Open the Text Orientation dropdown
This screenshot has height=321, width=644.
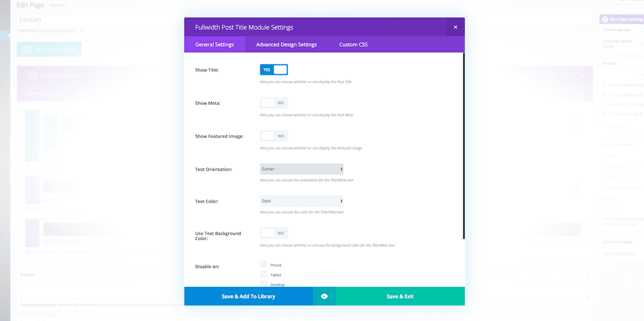[x=301, y=169]
